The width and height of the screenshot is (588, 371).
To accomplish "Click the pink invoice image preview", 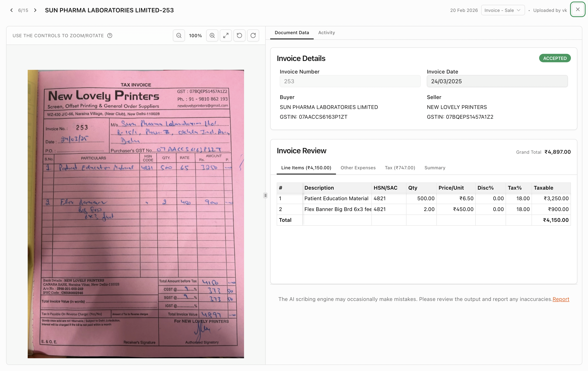I will (x=136, y=214).
